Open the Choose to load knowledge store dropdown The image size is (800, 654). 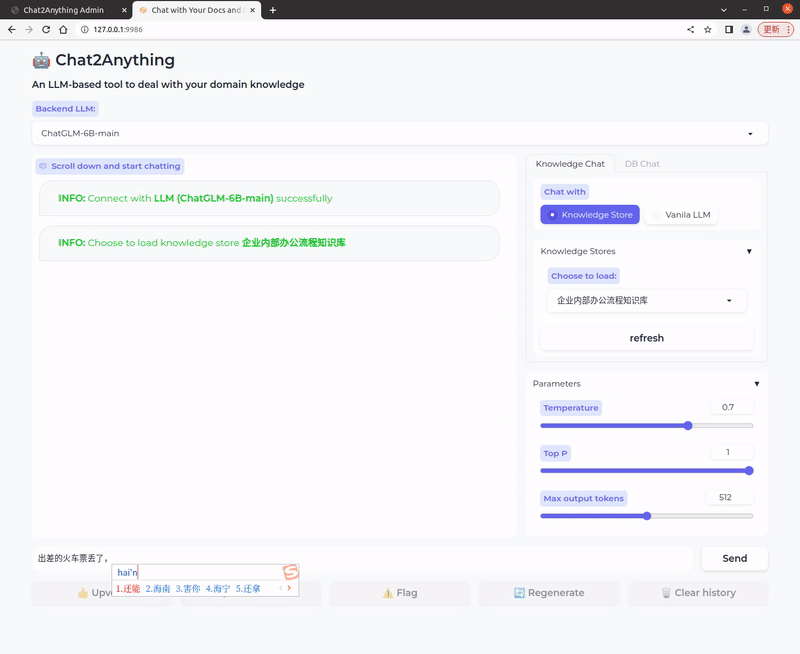(x=646, y=300)
